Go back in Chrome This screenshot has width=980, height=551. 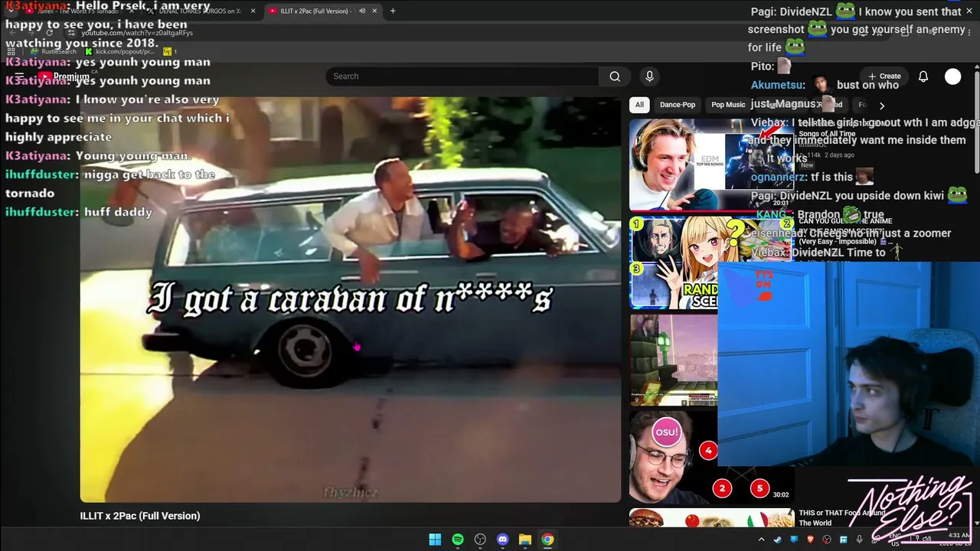(x=11, y=33)
